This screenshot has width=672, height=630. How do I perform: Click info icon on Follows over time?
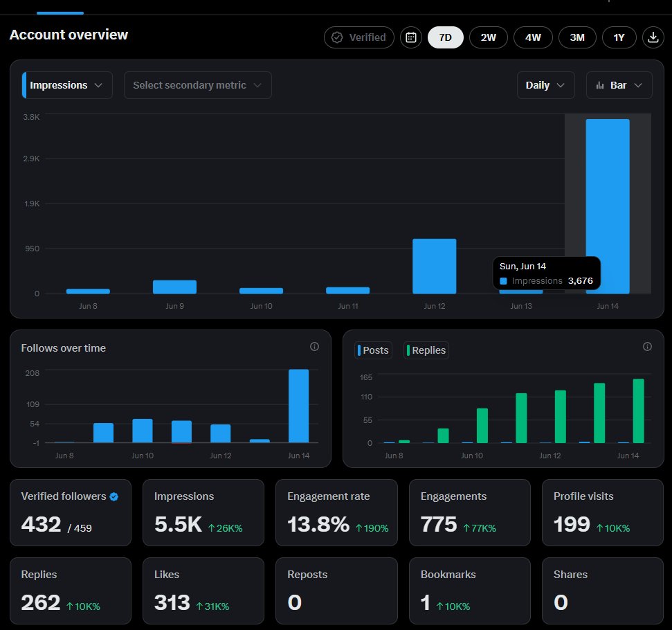point(314,347)
